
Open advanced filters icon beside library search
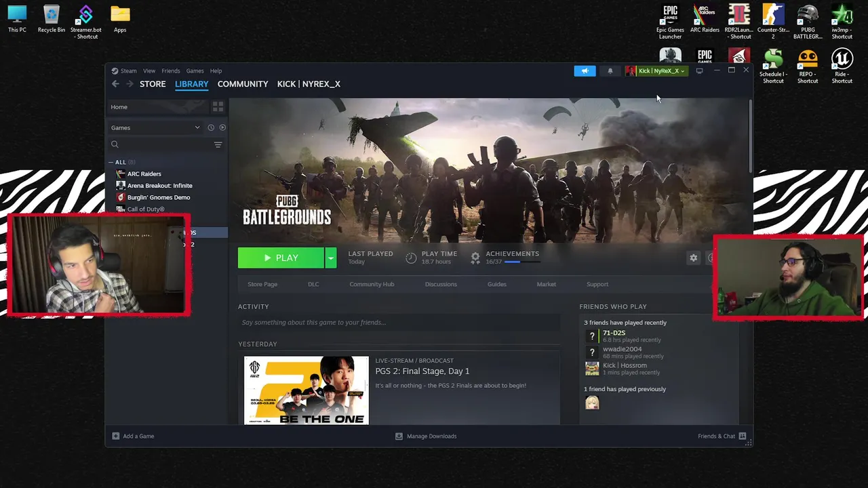tap(218, 144)
